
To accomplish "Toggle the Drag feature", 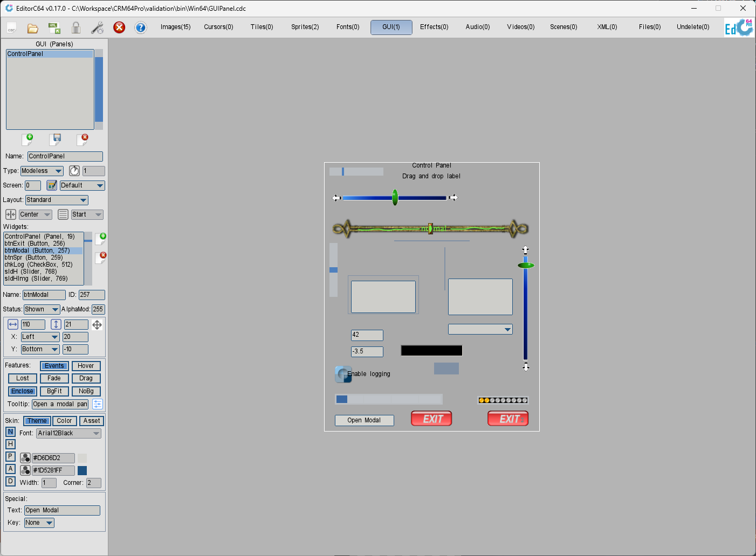I will [x=86, y=378].
